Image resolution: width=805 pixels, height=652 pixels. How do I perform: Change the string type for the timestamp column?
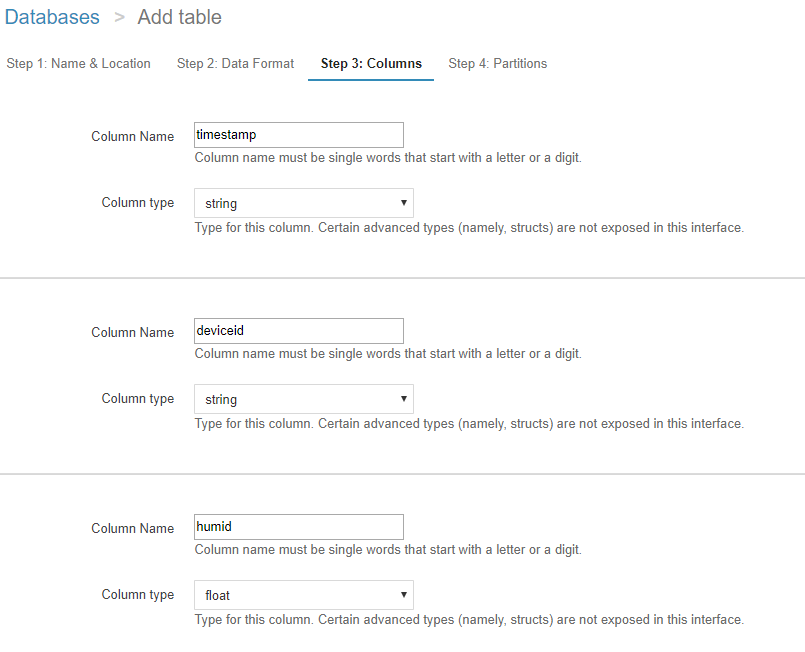(x=303, y=202)
